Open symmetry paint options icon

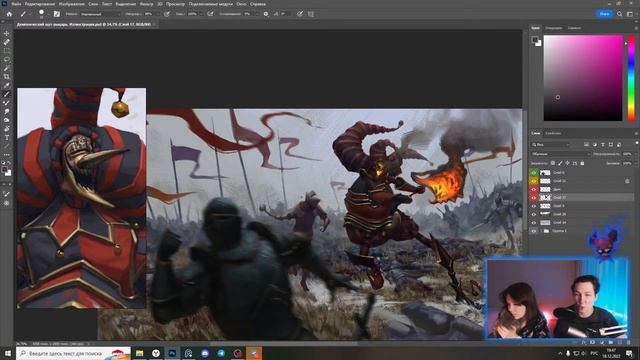point(311,14)
